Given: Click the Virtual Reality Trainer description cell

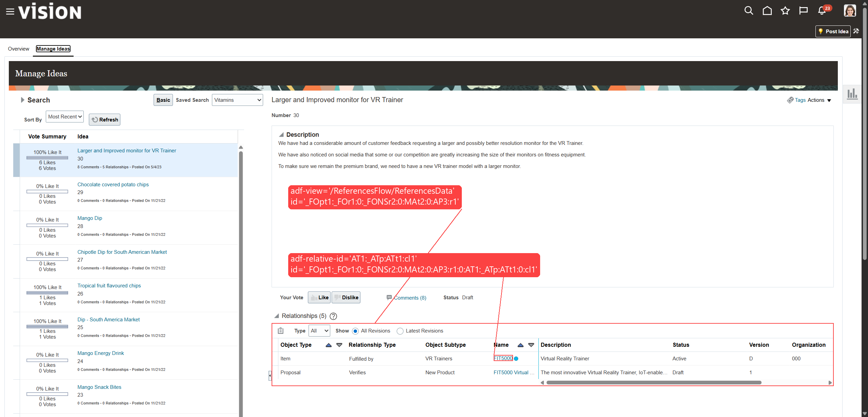Looking at the screenshot, I should (x=565, y=359).
